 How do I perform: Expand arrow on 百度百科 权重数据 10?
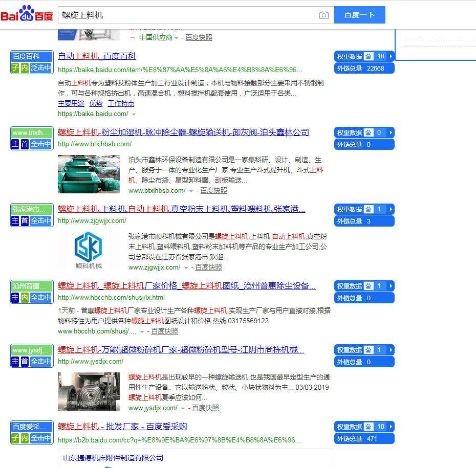[x=391, y=56]
